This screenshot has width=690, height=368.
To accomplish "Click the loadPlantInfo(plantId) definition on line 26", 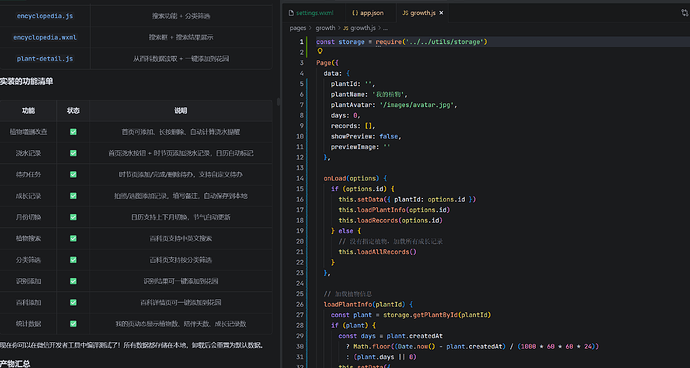I will point(364,304).
